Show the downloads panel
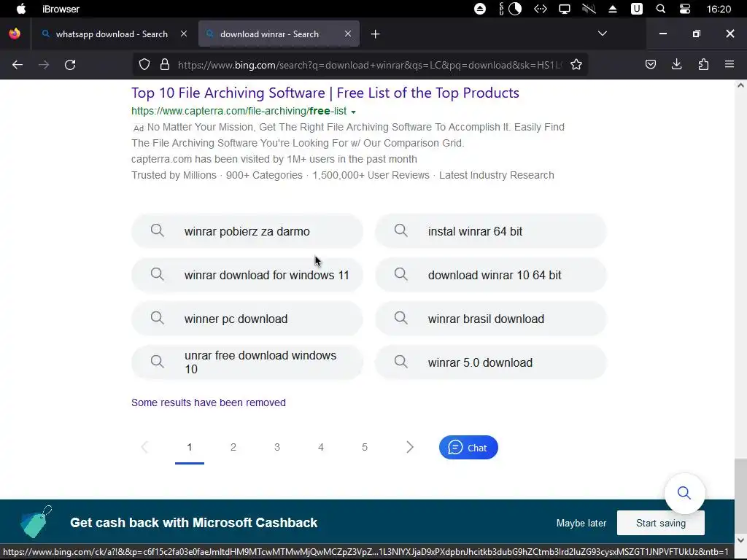The width and height of the screenshot is (747, 560). click(x=677, y=64)
